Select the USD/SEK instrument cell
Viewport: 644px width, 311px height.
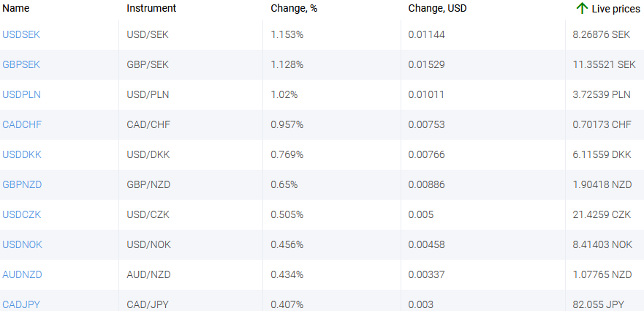[x=148, y=34]
